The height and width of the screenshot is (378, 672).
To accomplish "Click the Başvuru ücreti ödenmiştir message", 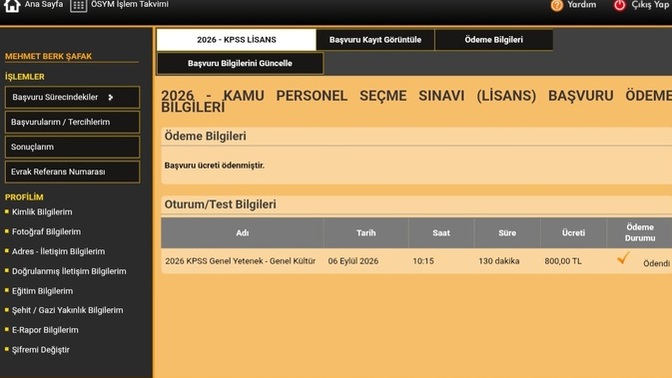I will click(x=214, y=165).
